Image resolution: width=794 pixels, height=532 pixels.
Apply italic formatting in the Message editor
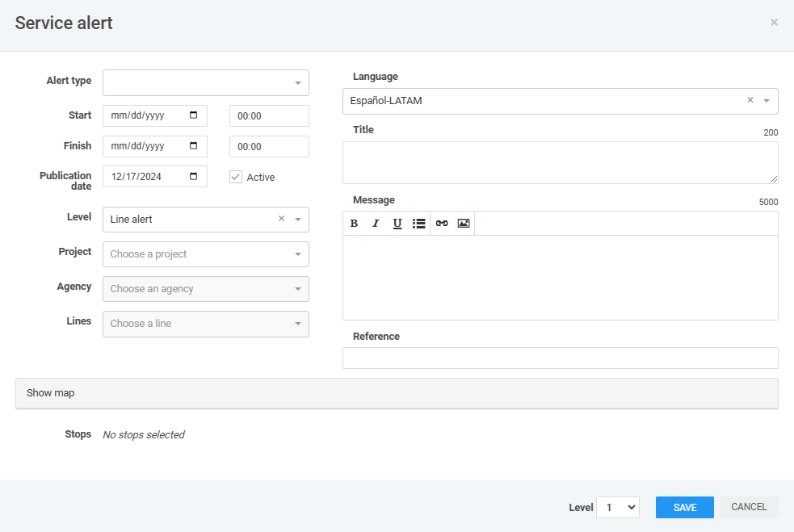tap(376, 224)
